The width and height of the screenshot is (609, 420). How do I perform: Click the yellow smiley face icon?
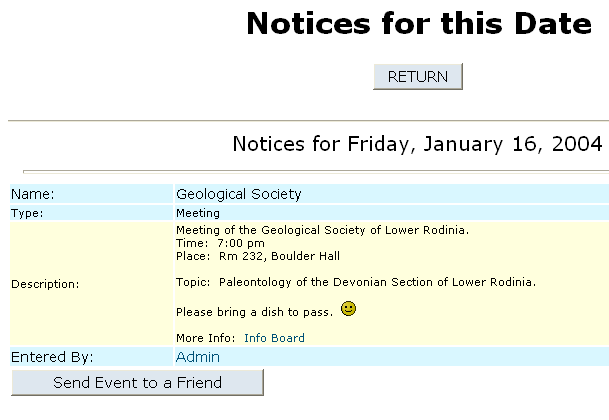pyautogui.click(x=348, y=310)
